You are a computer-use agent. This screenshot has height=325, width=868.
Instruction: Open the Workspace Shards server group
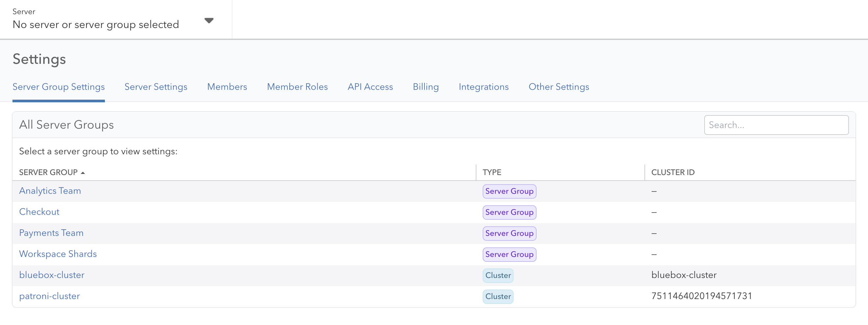58,254
